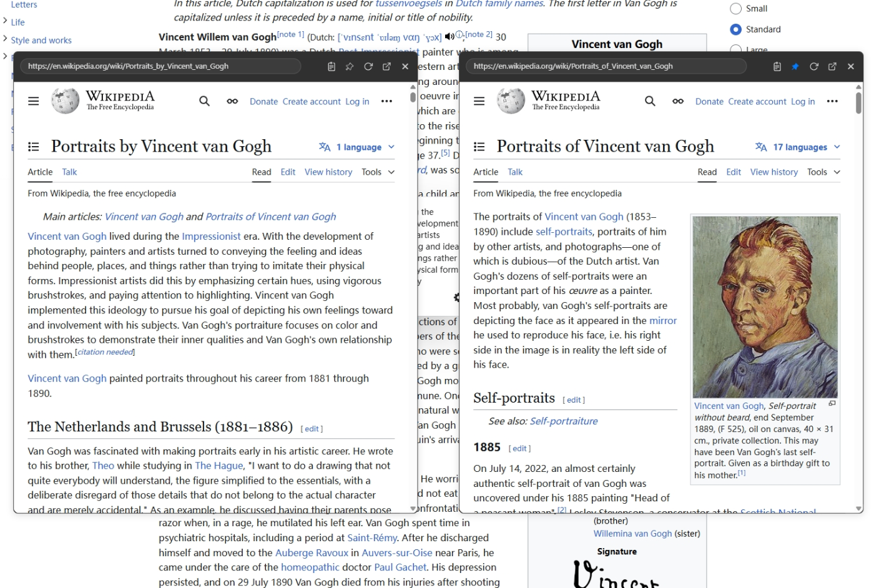The image size is (874, 588).
Task: Click URL field of Portraits of popup
Action: click(x=606, y=66)
